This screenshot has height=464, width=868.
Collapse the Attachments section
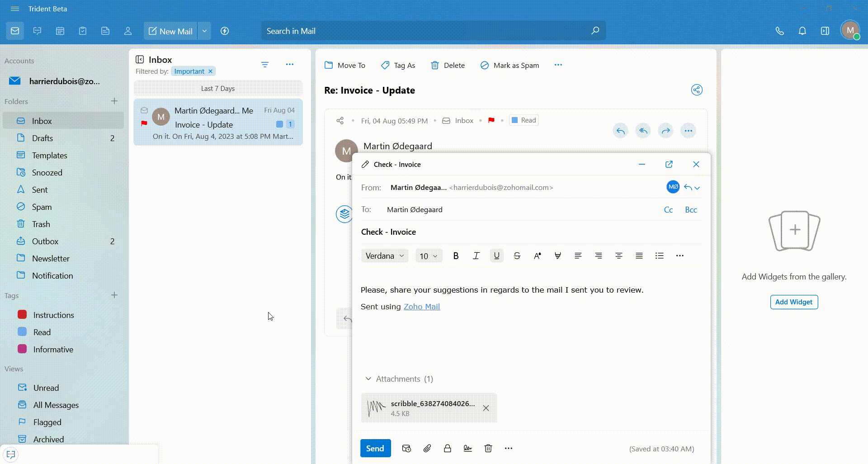368,379
